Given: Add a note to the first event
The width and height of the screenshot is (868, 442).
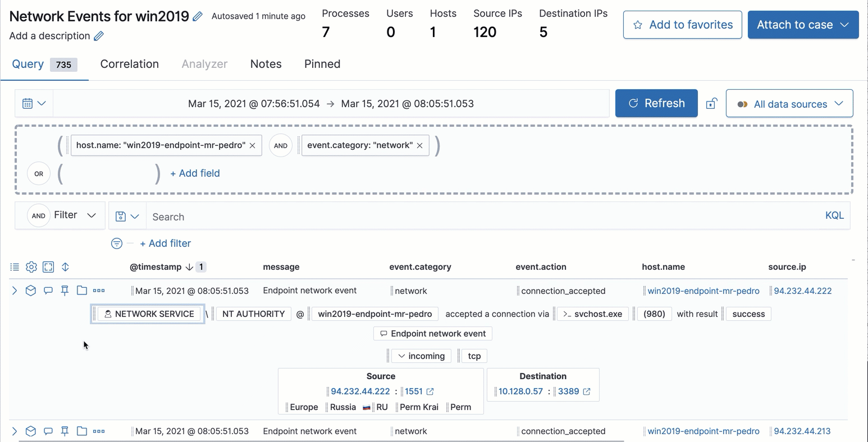Looking at the screenshot, I should point(48,290).
